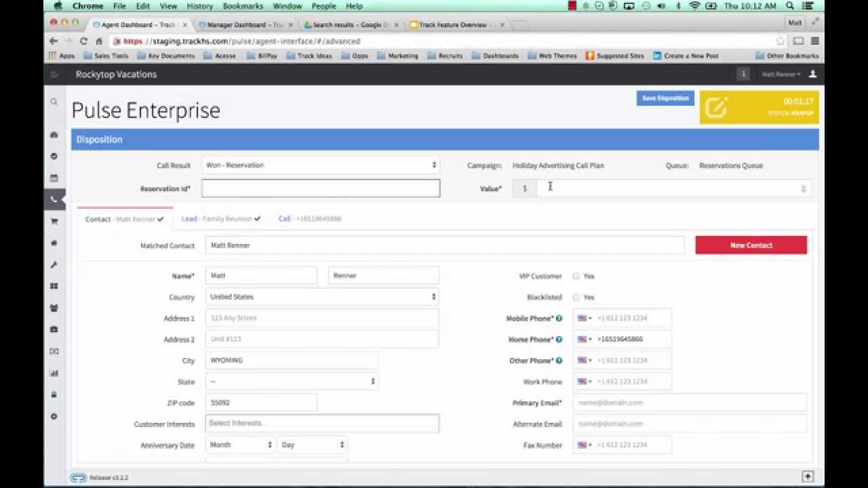Screen dimensions: 868x488
Task: Open the house sidebar icon
Action: 54,243
